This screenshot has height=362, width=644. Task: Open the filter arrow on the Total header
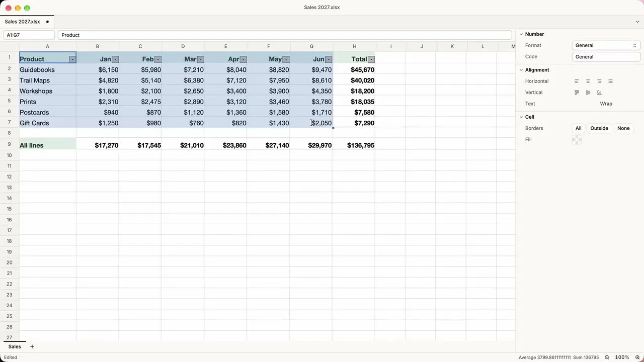coord(371,59)
